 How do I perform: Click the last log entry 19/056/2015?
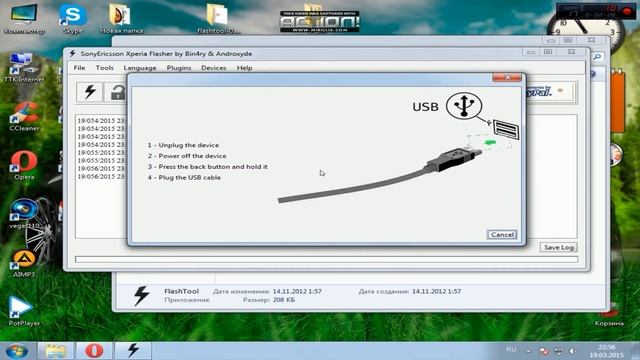101,177
